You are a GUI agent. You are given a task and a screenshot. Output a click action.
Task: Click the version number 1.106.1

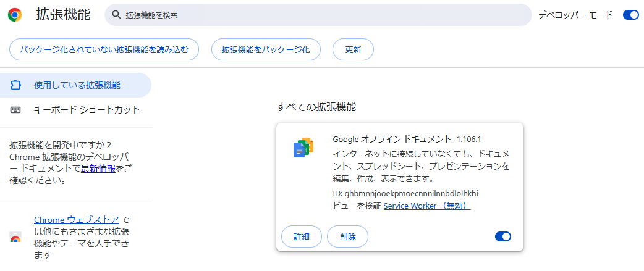point(468,140)
